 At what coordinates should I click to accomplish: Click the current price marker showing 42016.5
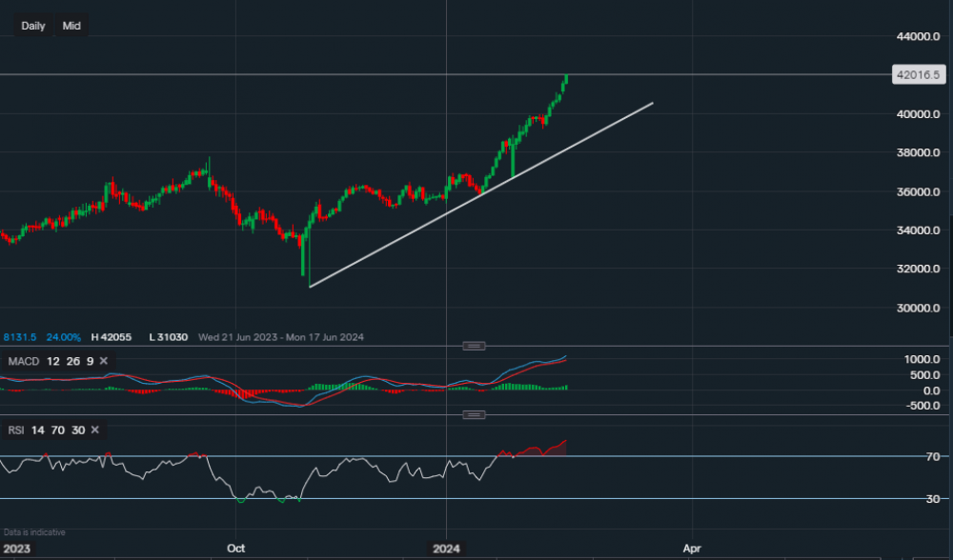click(x=918, y=74)
